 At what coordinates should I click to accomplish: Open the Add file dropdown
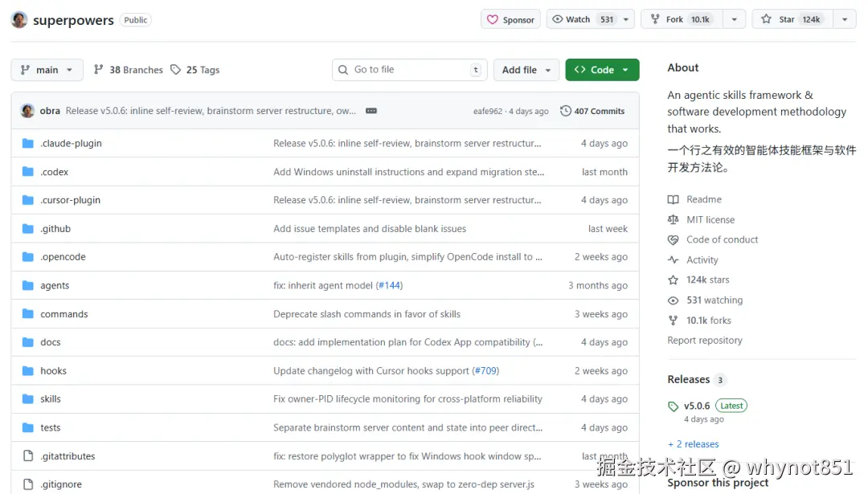(x=526, y=70)
